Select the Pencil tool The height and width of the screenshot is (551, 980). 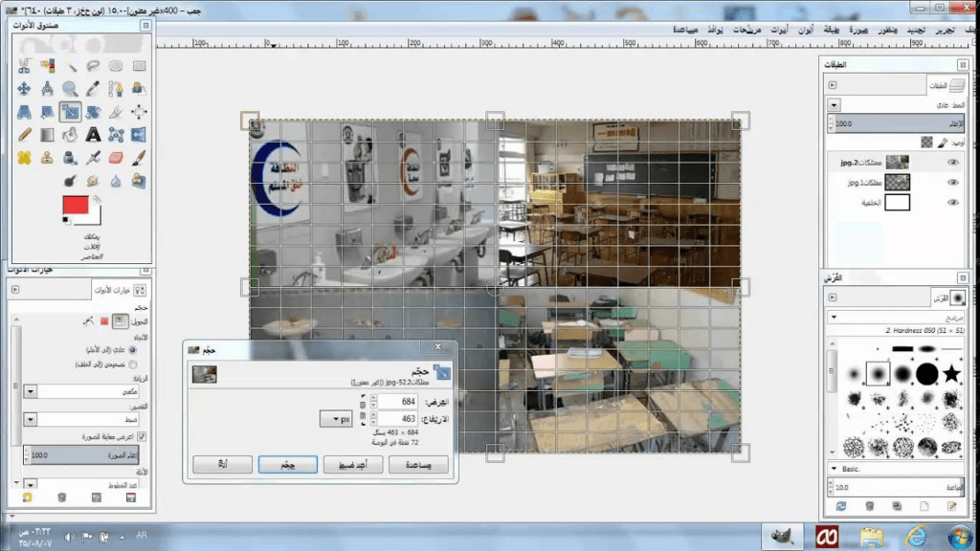(24, 135)
